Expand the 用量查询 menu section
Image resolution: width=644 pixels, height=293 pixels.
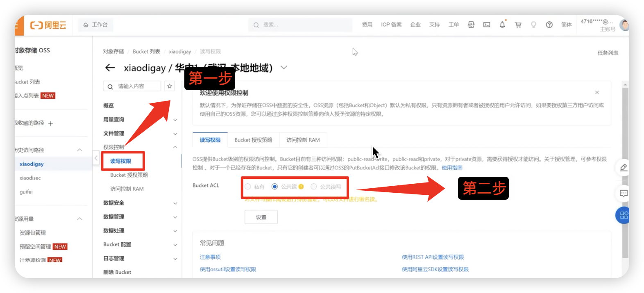(175, 120)
